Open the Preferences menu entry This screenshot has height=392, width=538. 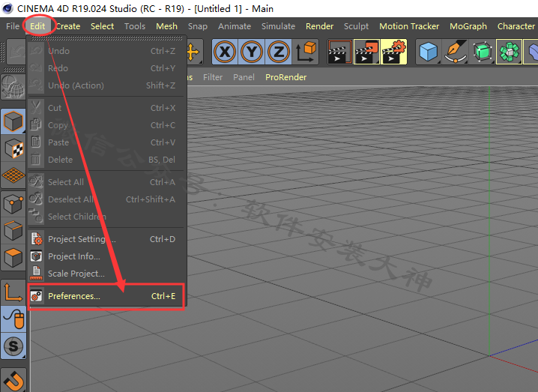[106, 296]
